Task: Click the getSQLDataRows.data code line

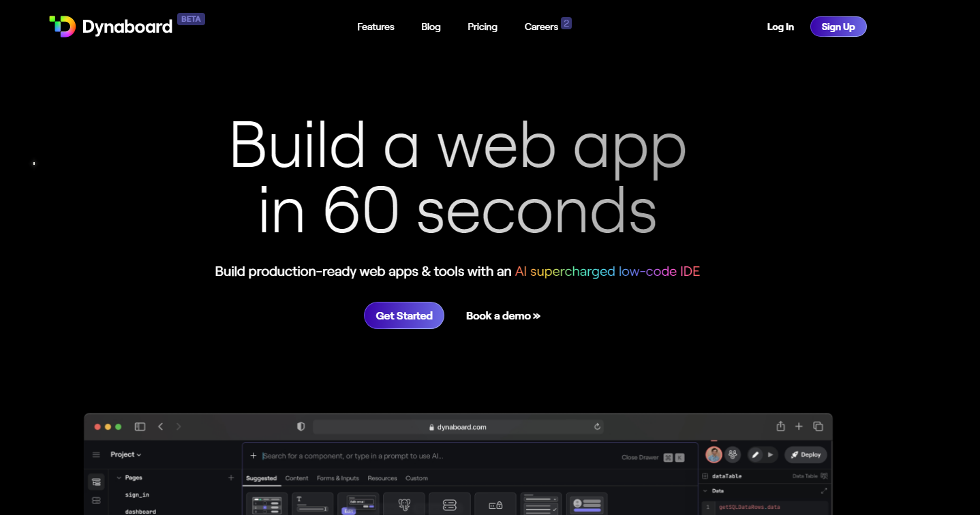Action: [x=750, y=507]
